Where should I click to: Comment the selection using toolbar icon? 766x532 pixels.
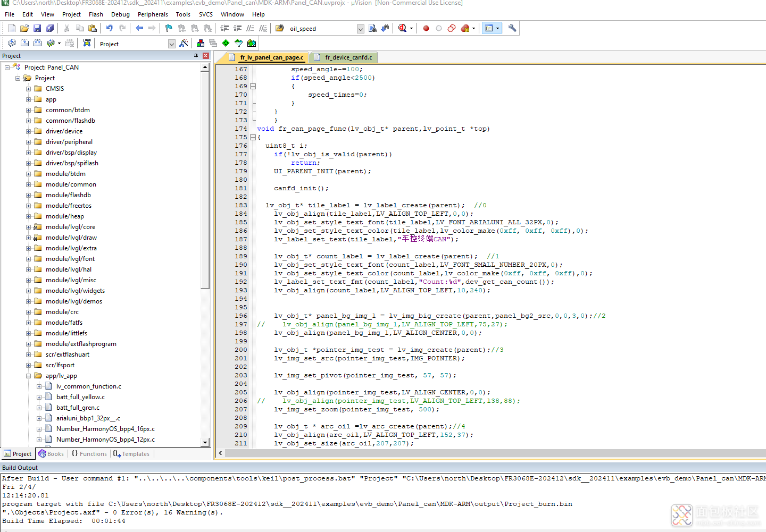tap(250, 28)
